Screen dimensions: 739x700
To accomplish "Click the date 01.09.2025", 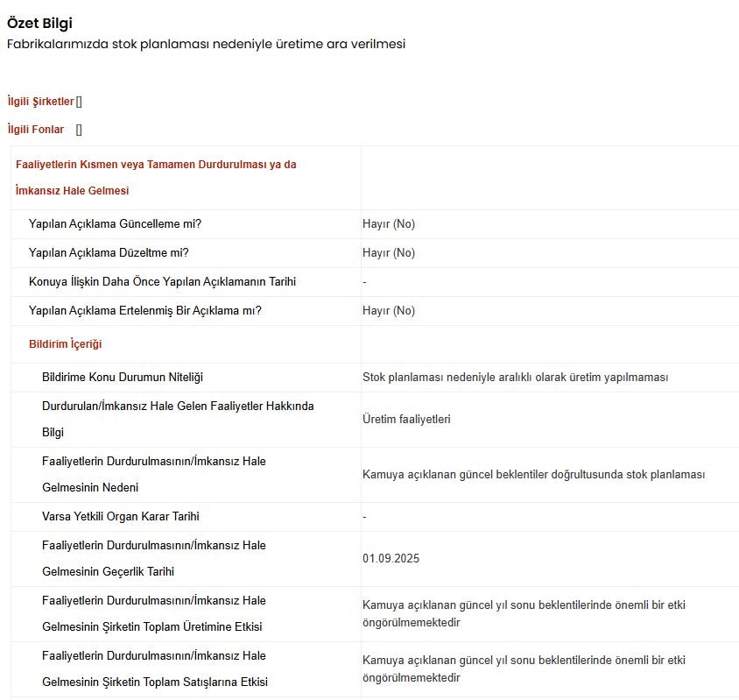I will [x=391, y=559].
